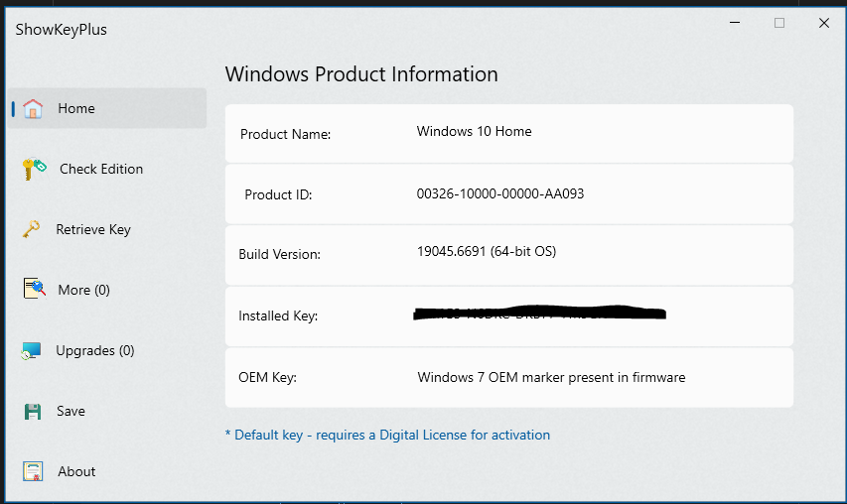Open Check Edition in sidebar
Image resolution: width=847 pixels, height=504 pixels.
101,169
